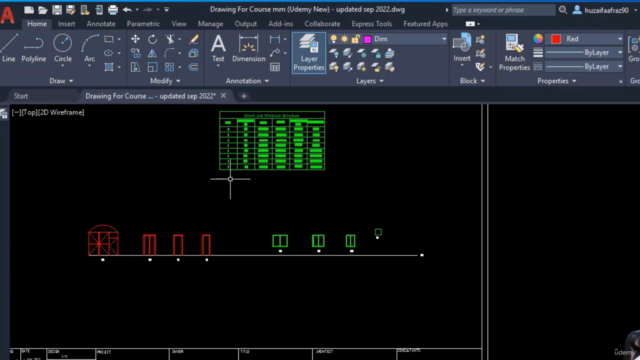Choose the Stretch tool
640x360 pixels.
[x=135, y=67]
